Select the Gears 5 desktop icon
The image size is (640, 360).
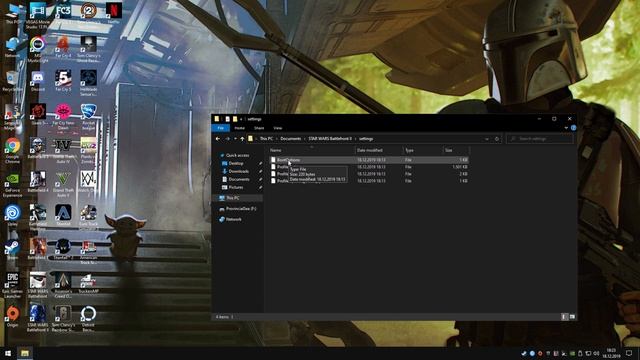[x=38, y=114]
